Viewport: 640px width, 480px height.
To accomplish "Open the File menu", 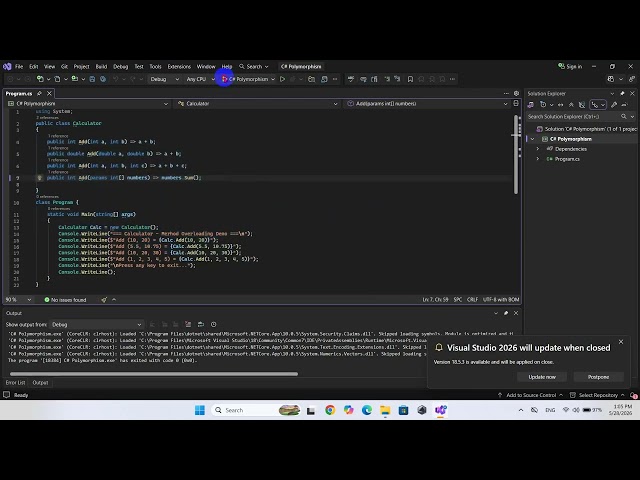I will click(x=19, y=67).
